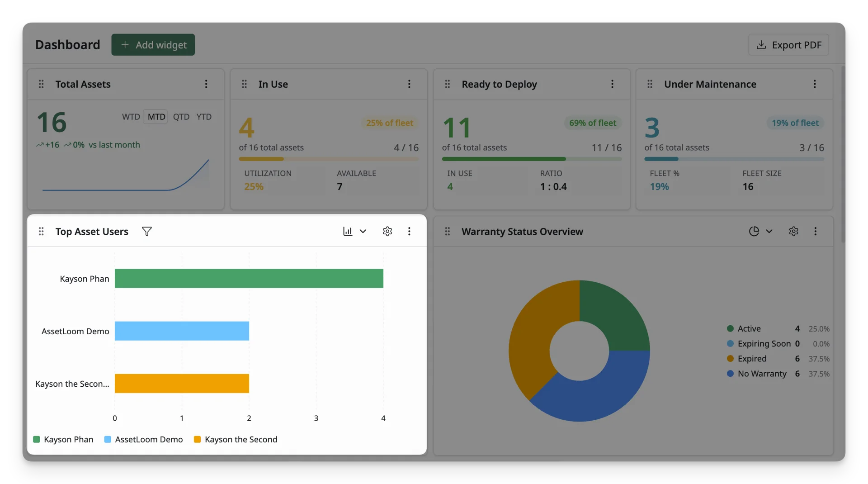This screenshot has height=484, width=868.
Task: Click the UTILIZATION 25% value
Action: tap(254, 186)
